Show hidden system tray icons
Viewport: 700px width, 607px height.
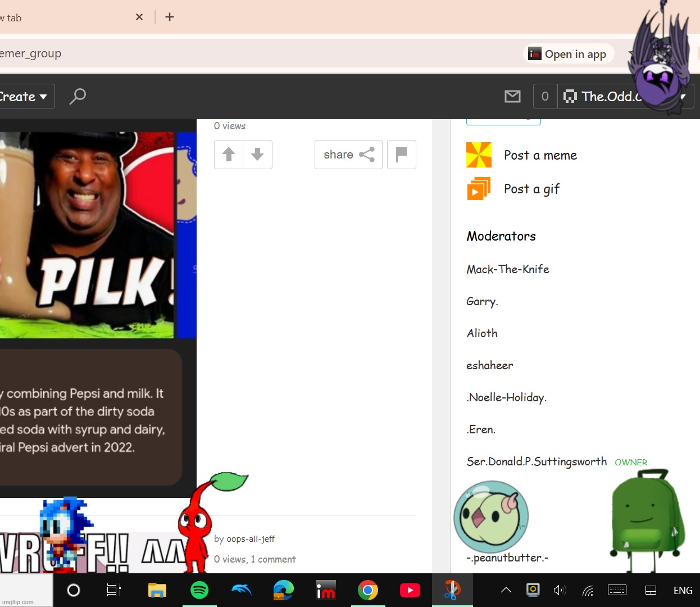click(506, 590)
